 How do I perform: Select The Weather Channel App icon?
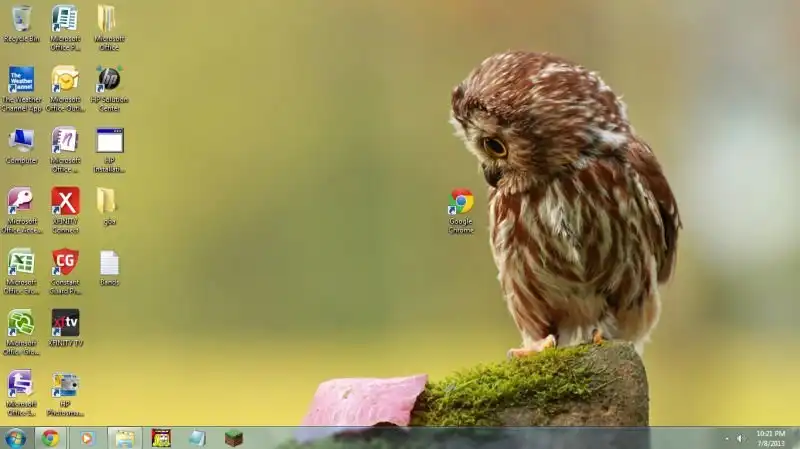pyautogui.click(x=21, y=80)
